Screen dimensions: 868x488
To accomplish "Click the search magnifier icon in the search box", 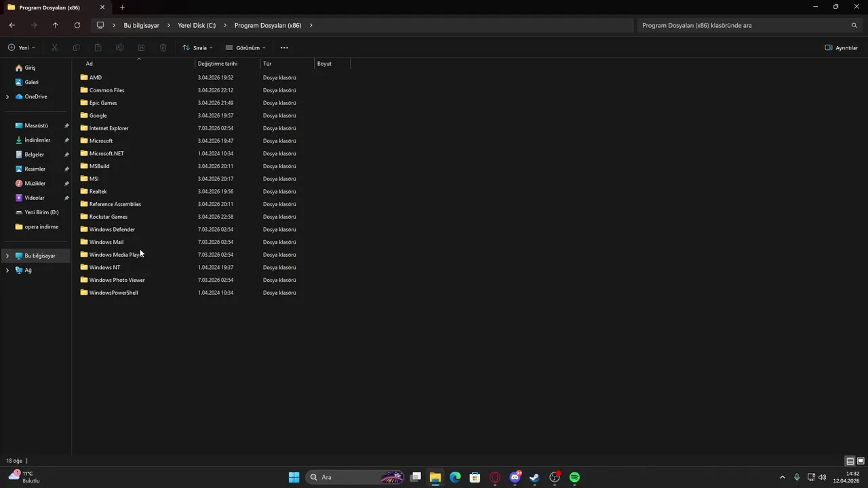I will [x=854, y=25].
